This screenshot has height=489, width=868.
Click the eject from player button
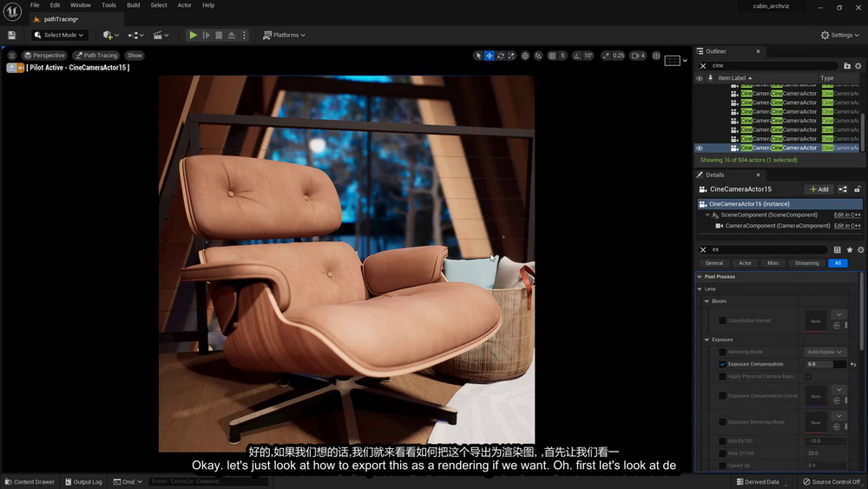tap(232, 35)
